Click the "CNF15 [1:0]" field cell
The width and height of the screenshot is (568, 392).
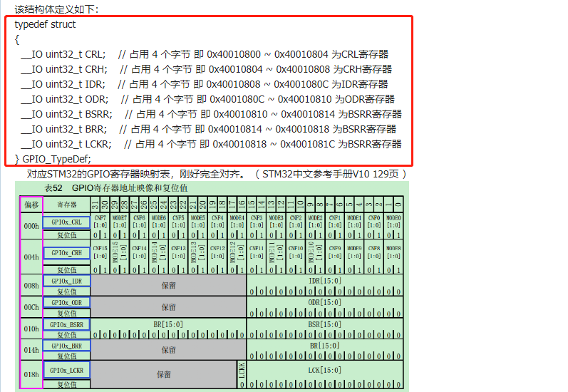100,252
